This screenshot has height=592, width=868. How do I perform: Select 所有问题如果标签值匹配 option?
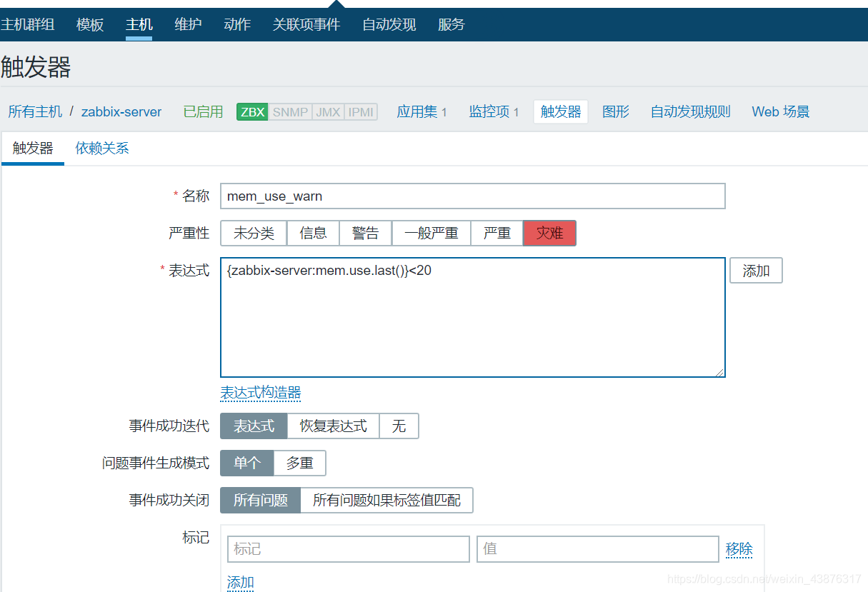tap(386, 500)
